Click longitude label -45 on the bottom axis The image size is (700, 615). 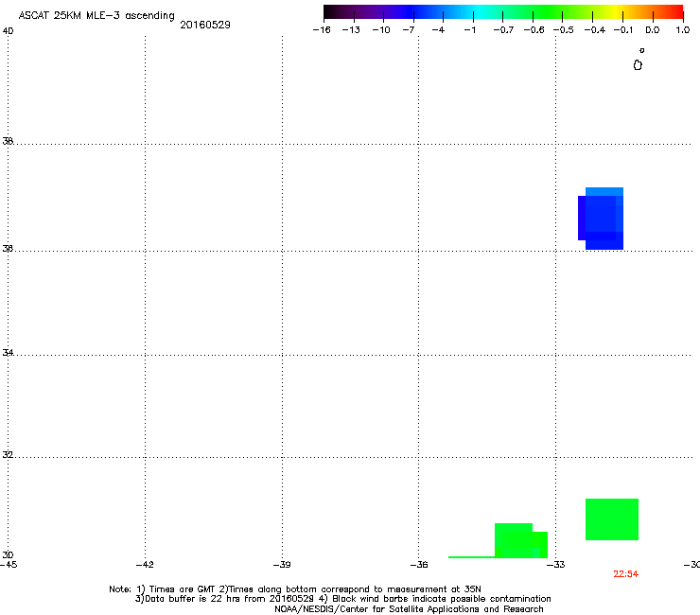(9, 565)
